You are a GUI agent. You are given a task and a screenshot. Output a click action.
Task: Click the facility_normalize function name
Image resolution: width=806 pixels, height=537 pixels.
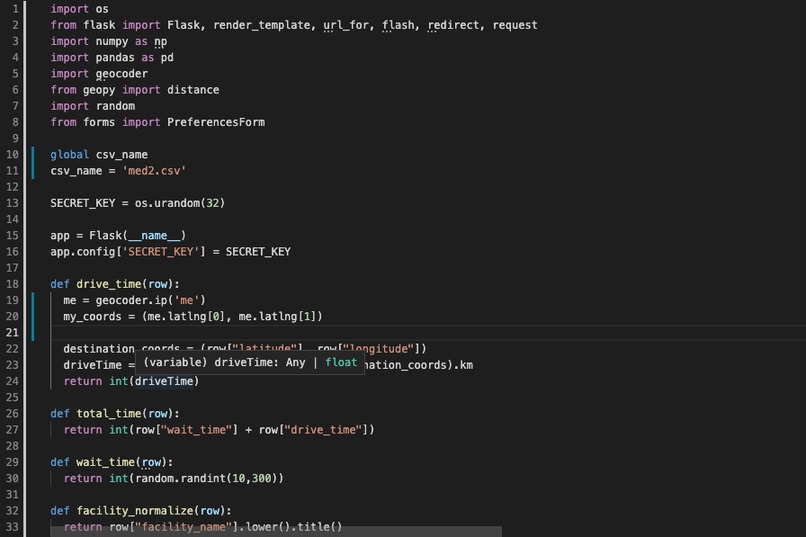click(x=135, y=511)
